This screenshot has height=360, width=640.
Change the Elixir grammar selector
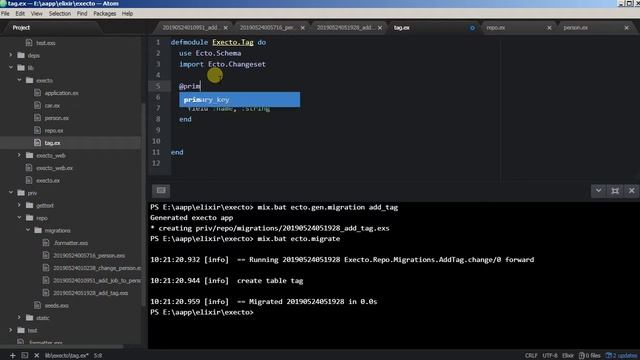point(568,356)
